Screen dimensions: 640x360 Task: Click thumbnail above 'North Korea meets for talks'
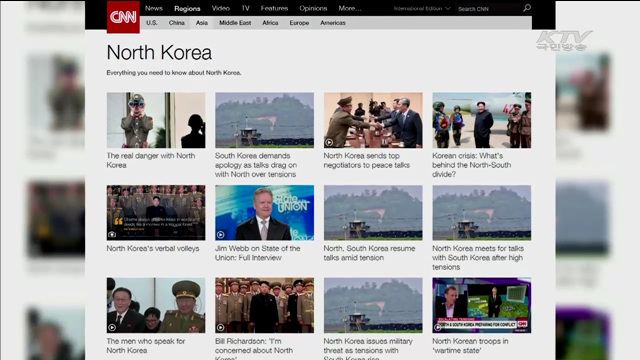482,213
